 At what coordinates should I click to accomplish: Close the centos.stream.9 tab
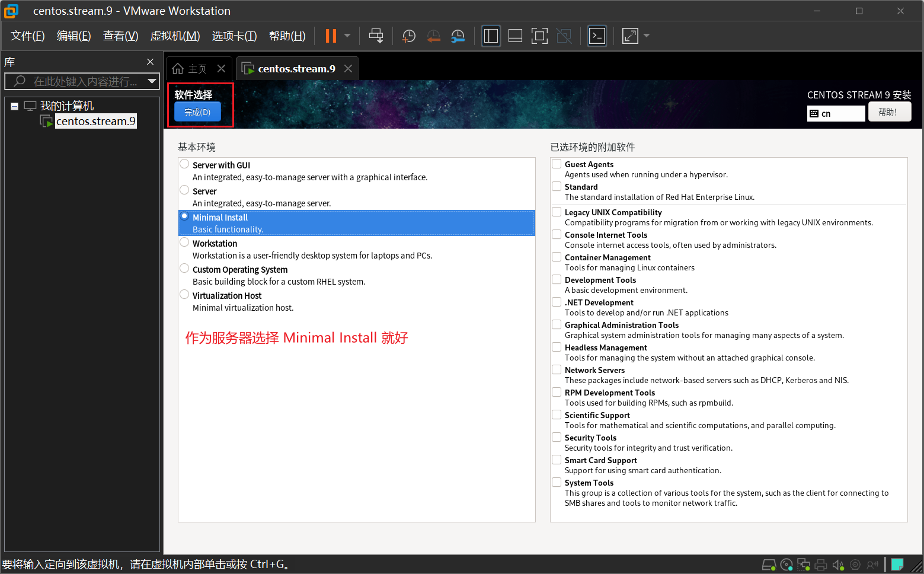coord(349,69)
